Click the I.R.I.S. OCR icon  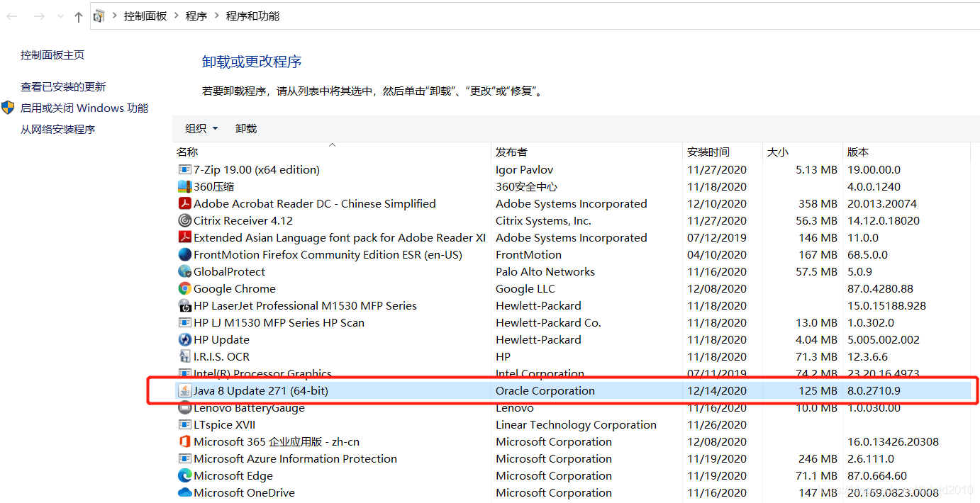click(x=184, y=357)
